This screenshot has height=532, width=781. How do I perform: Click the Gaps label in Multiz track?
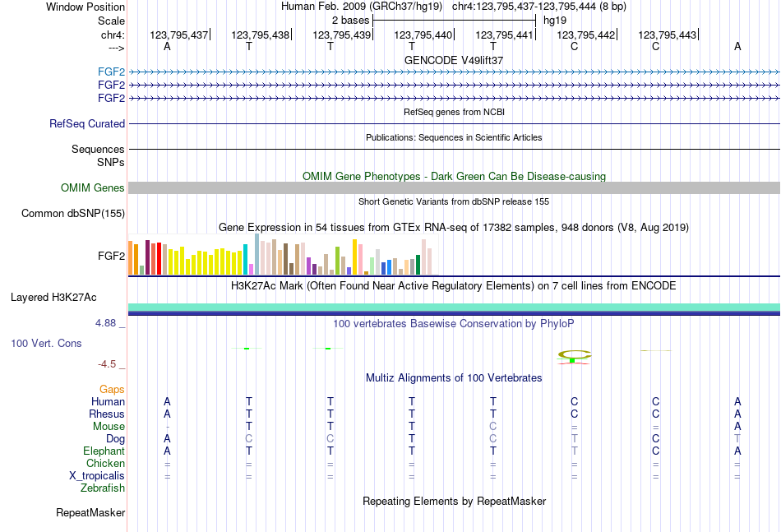point(112,389)
